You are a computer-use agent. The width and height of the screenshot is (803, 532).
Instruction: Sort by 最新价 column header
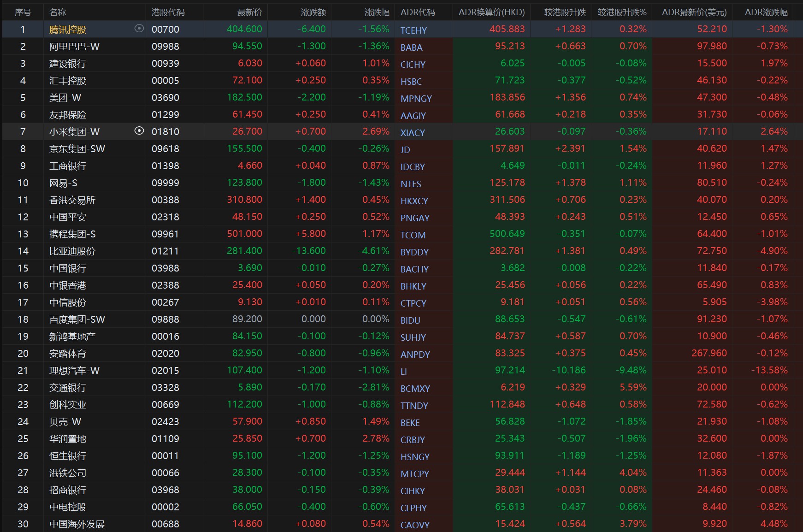pyautogui.click(x=250, y=12)
